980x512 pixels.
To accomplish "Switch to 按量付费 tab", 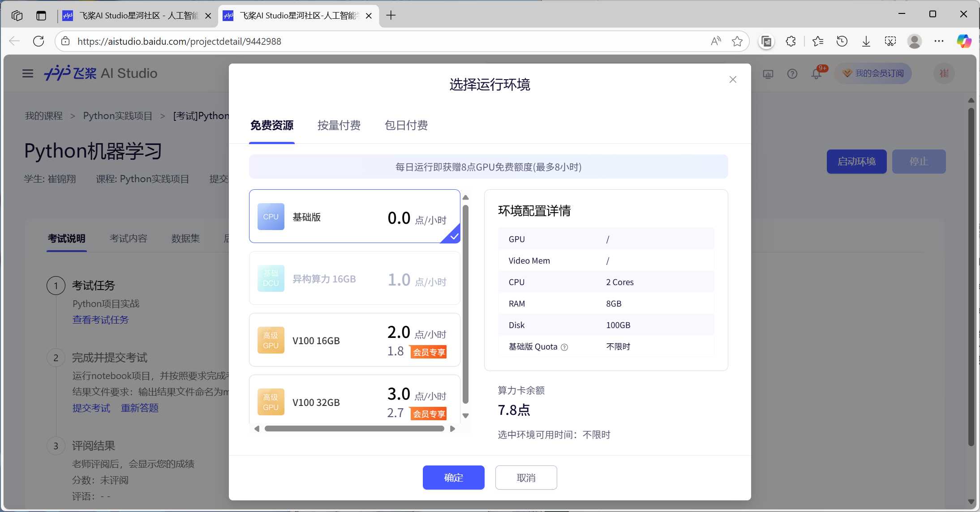I will (339, 125).
